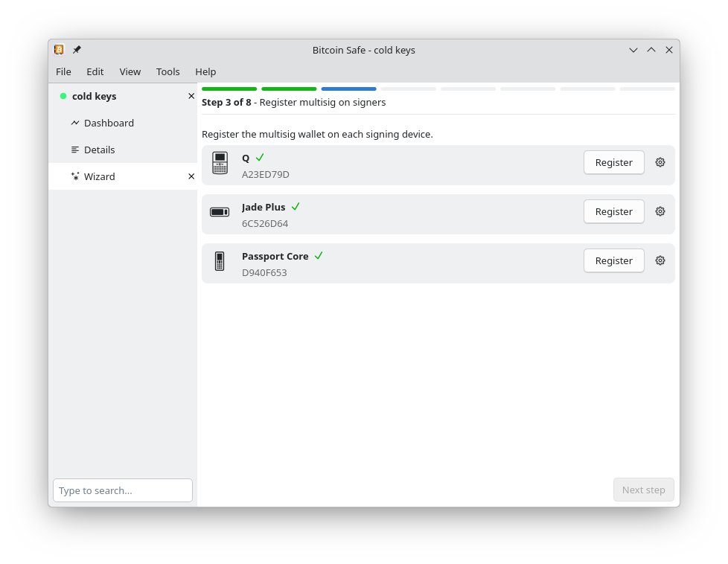Open the Tools menu
Viewport: 728px width, 564px height.
point(167,72)
